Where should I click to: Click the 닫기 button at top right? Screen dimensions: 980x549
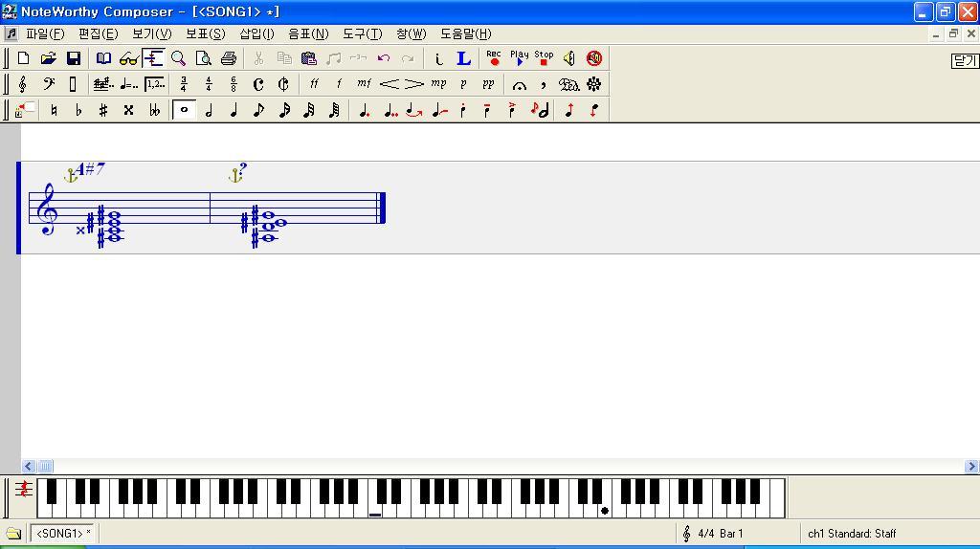(x=965, y=60)
